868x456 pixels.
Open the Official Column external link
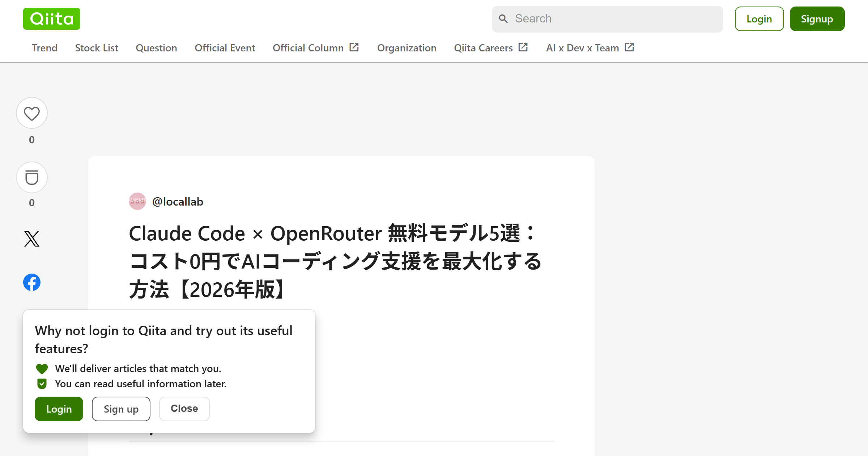pos(315,48)
